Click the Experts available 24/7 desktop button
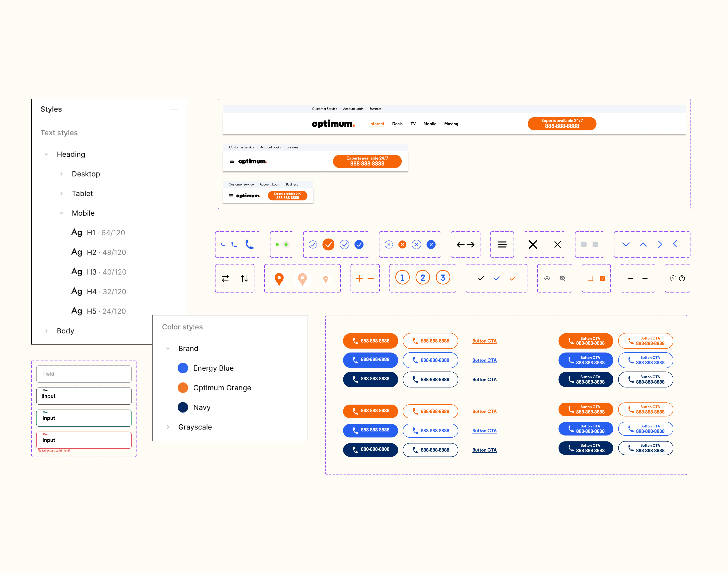The image size is (728, 573). click(x=561, y=124)
